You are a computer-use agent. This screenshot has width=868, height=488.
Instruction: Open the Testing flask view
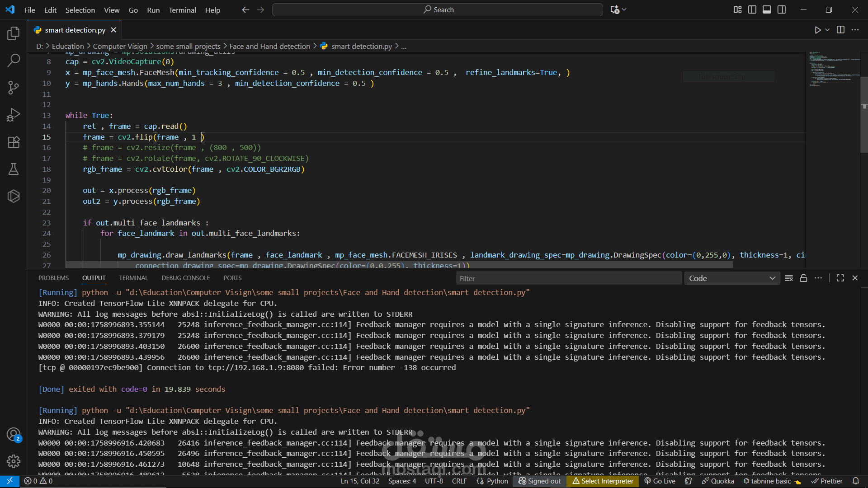click(14, 169)
